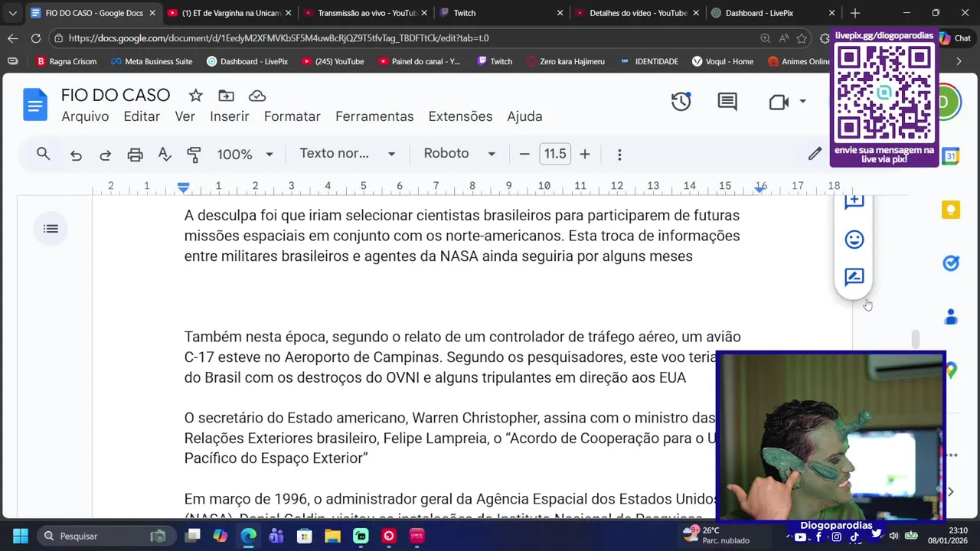Open the Ajuda menu
The width and height of the screenshot is (980, 551).
524,116
